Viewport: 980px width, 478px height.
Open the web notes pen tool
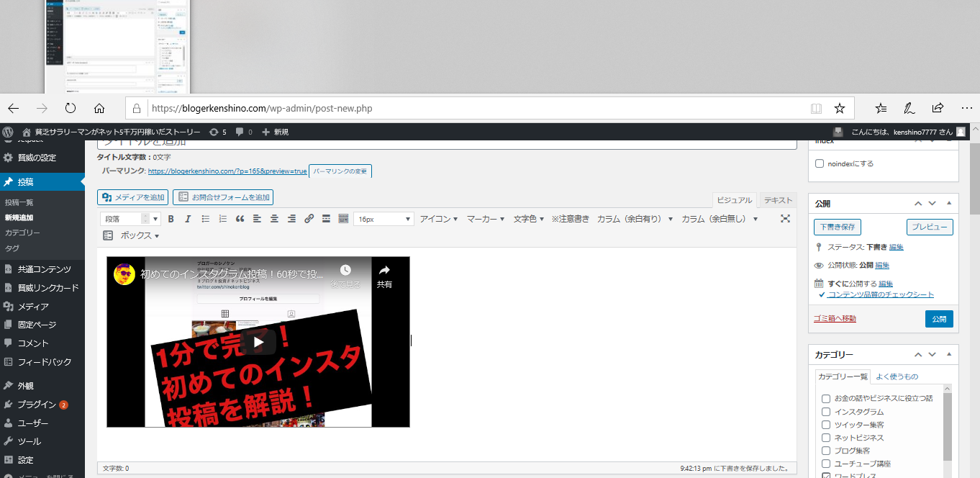[x=909, y=109]
